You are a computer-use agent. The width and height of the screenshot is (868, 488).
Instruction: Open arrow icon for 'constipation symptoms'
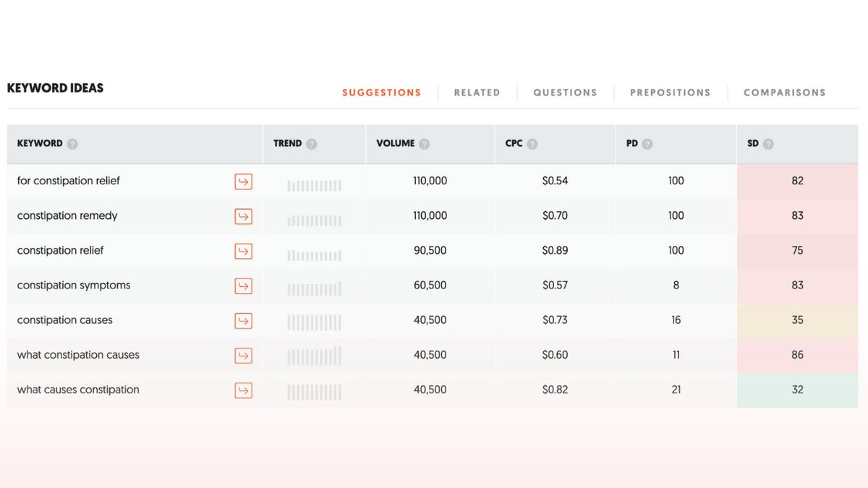(x=244, y=286)
